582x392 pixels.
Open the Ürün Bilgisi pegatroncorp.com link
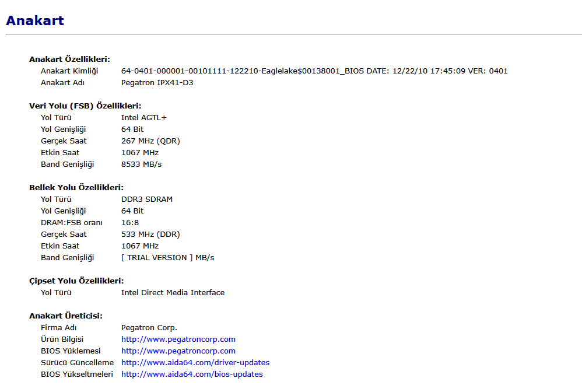coord(178,339)
